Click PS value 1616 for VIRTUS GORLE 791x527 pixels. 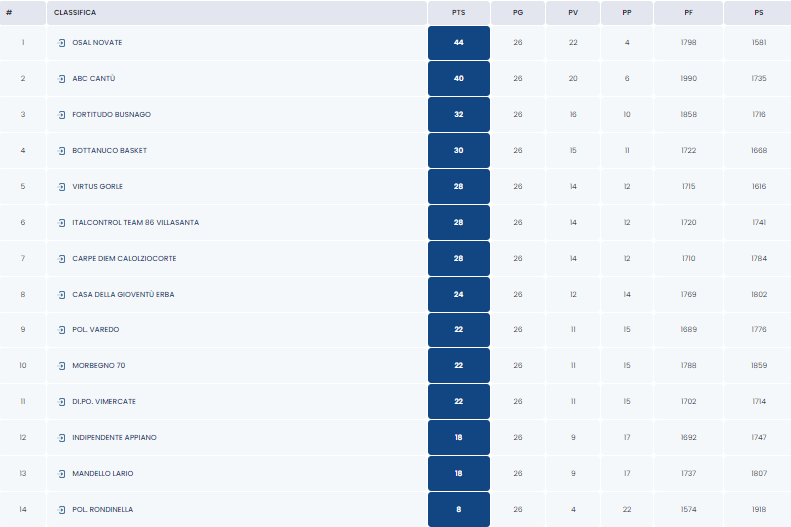coord(759,186)
